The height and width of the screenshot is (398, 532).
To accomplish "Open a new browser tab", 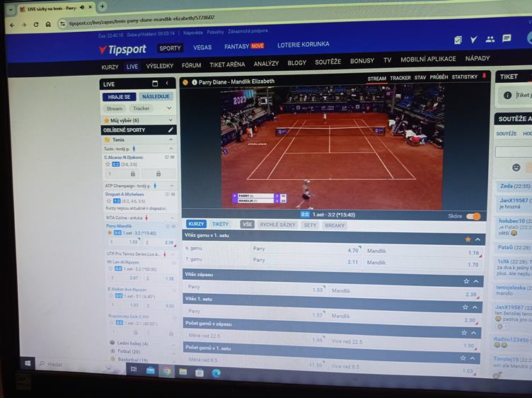I will 102,6.
